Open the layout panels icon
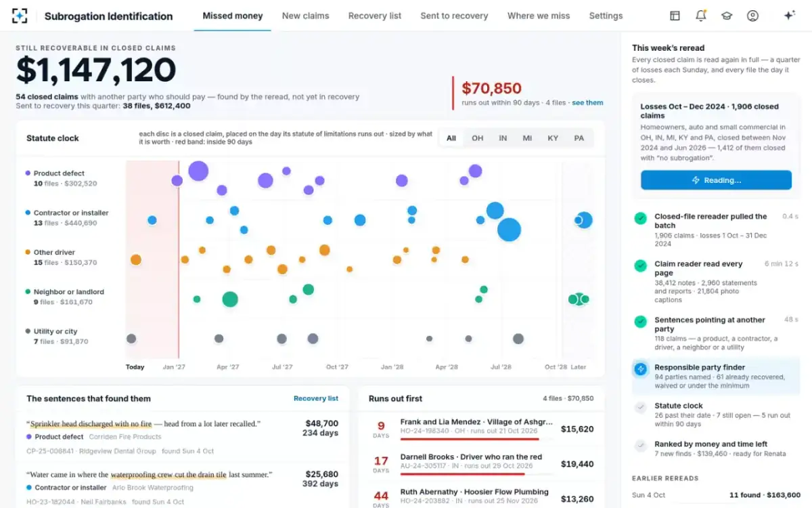The height and width of the screenshot is (508, 812). click(675, 16)
